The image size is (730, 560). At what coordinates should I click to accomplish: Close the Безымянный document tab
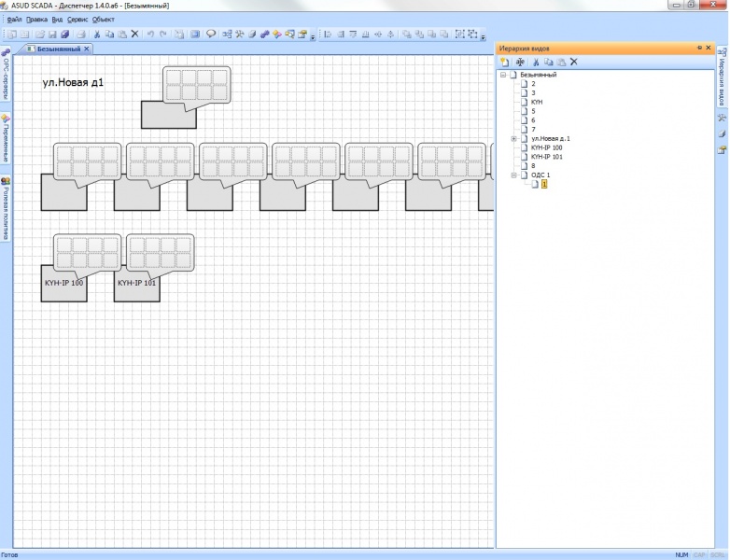pyautogui.click(x=87, y=49)
